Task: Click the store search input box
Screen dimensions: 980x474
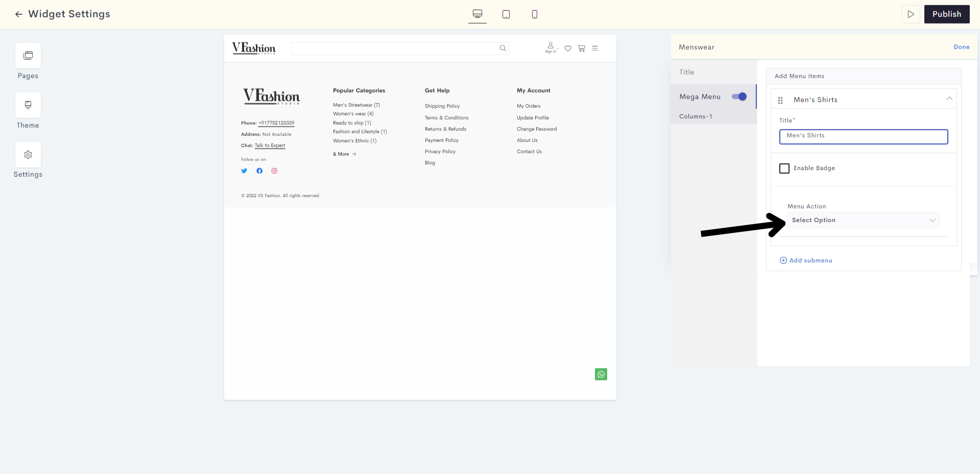Action: pyautogui.click(x=400, y=48)
